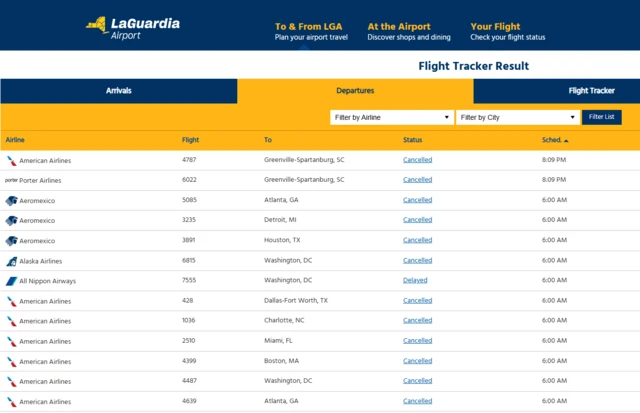The width and height of the screenshot is (640, 413).
Task: Click Aeromexico logo for flight 3235
Action: point(11,220)
